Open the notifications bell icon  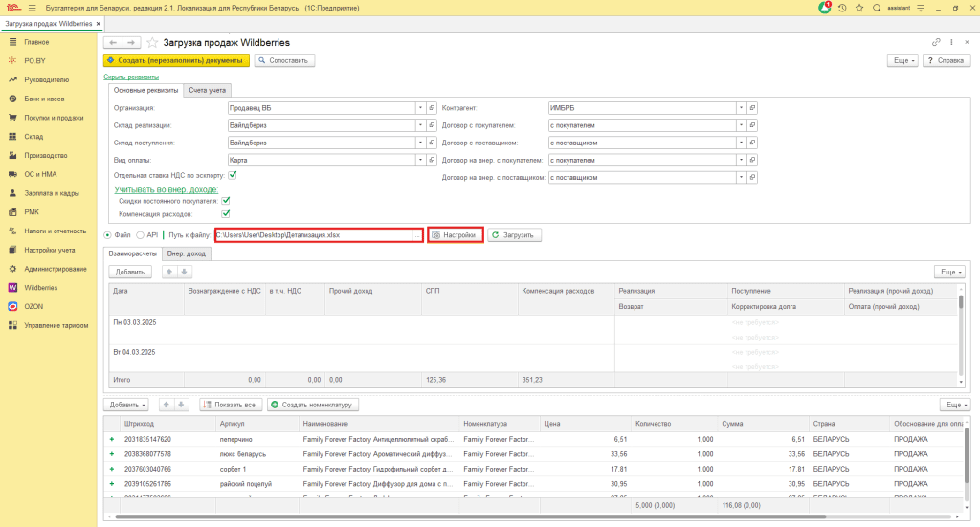825,8
